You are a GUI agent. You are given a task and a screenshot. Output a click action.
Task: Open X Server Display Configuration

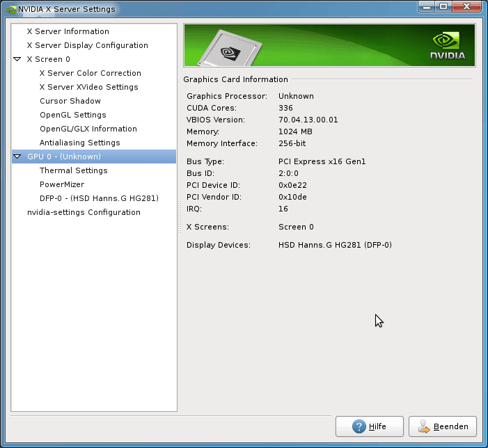(x=87, y=45)
